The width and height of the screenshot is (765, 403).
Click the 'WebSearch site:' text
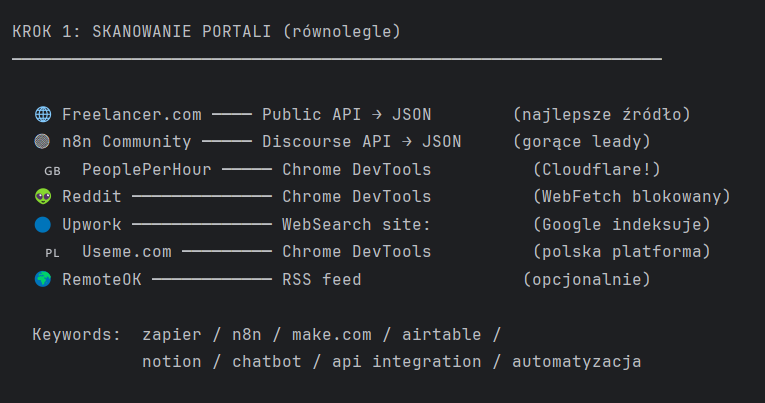point(356,224)
